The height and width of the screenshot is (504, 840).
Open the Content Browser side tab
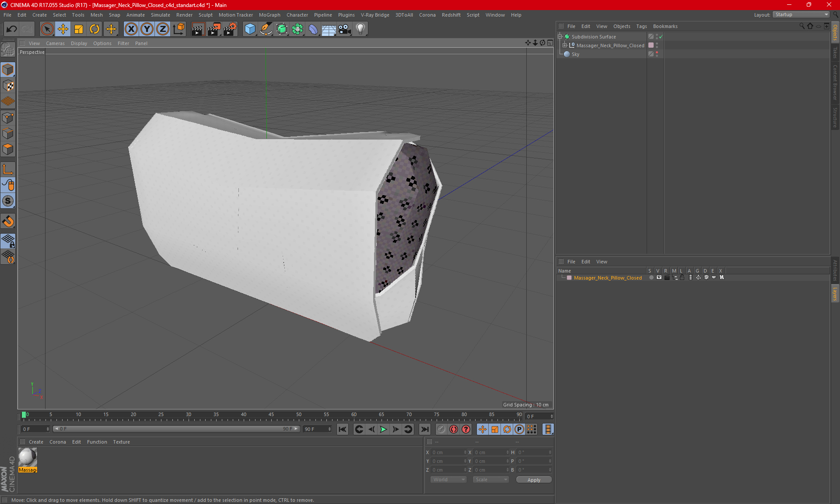[835, 82]
